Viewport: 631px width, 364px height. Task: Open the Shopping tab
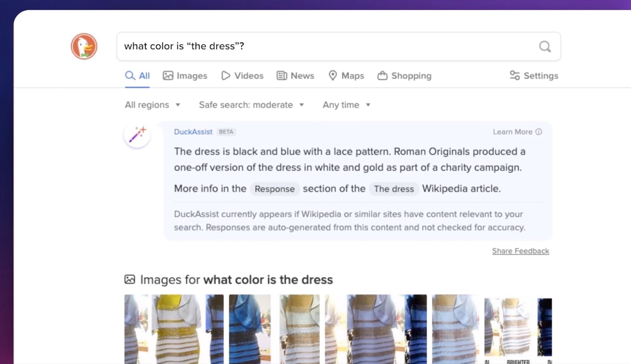[404, 76]
